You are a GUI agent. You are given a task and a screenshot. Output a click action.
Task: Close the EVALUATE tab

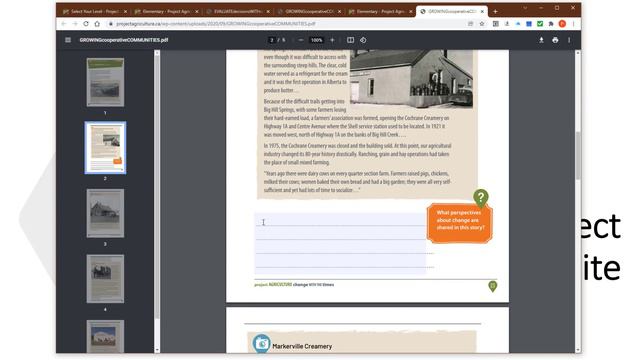pyautogui.click(x=268, y=11)
